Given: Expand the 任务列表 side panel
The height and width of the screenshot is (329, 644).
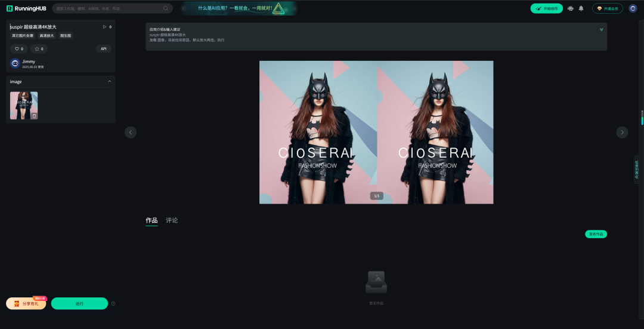Looking at the screenshot, I should (637, 169).
